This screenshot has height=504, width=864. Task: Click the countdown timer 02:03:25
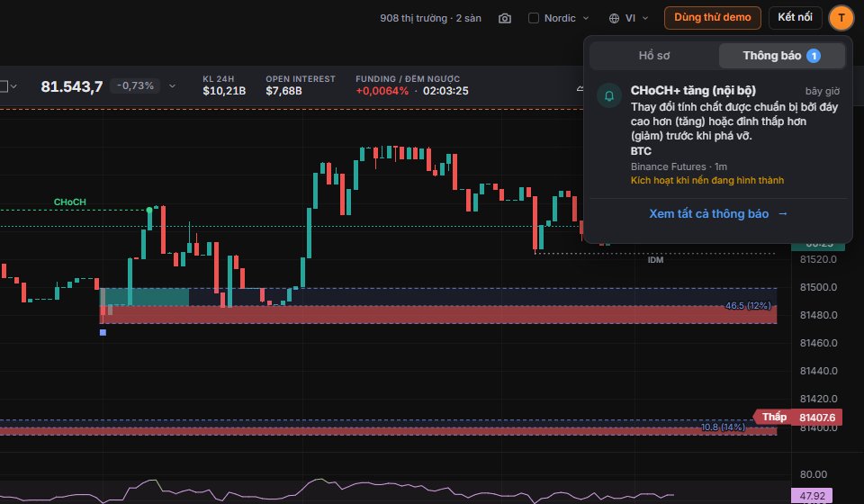tap(445, 92)
